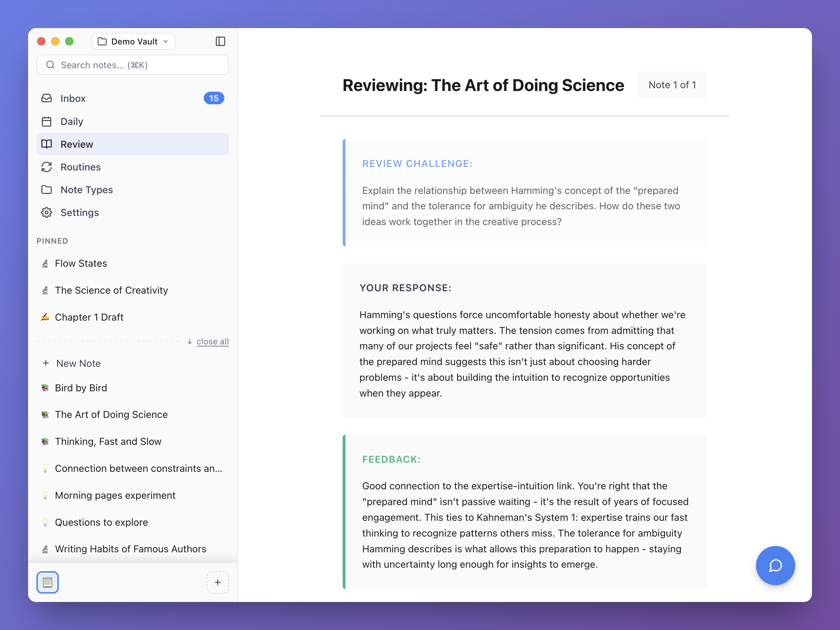Click the plus button near bottom of sidebar
The height and width of the screenshot is (630, 840).
(x=217, y=582)
